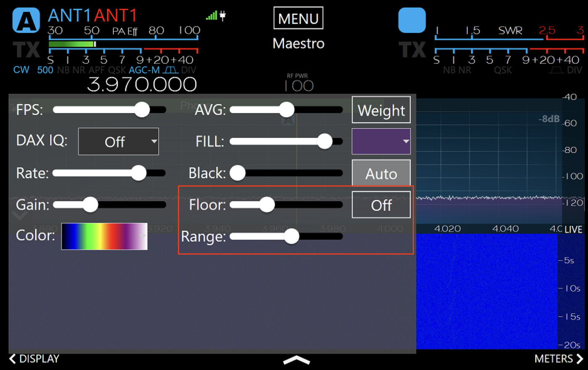Click the SWR meter scale
The image size is (588, 370).
pyautogui.click(x=509, y=34)
